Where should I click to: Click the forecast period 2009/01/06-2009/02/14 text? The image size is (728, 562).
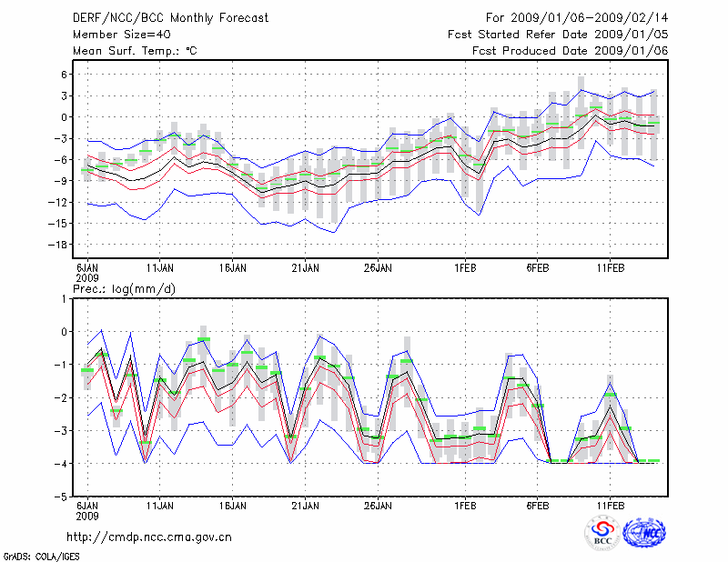577,17
